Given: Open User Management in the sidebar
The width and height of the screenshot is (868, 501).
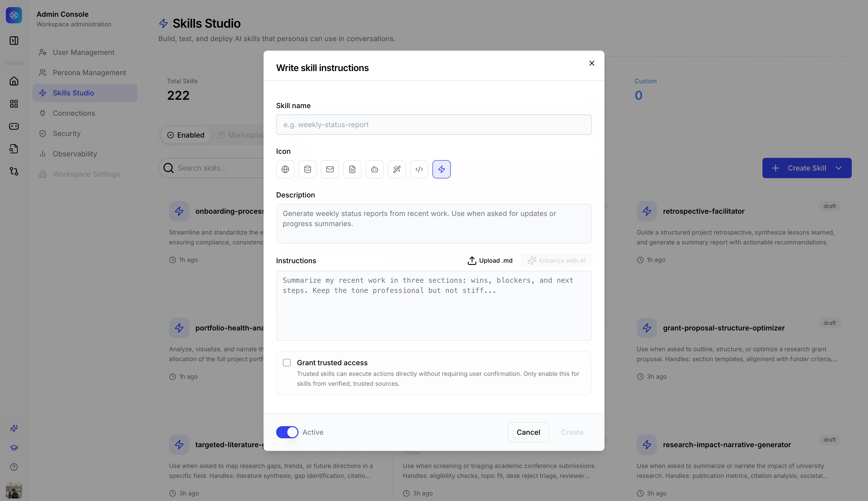Looking at the screenshot, I should [x=85, y=52].
